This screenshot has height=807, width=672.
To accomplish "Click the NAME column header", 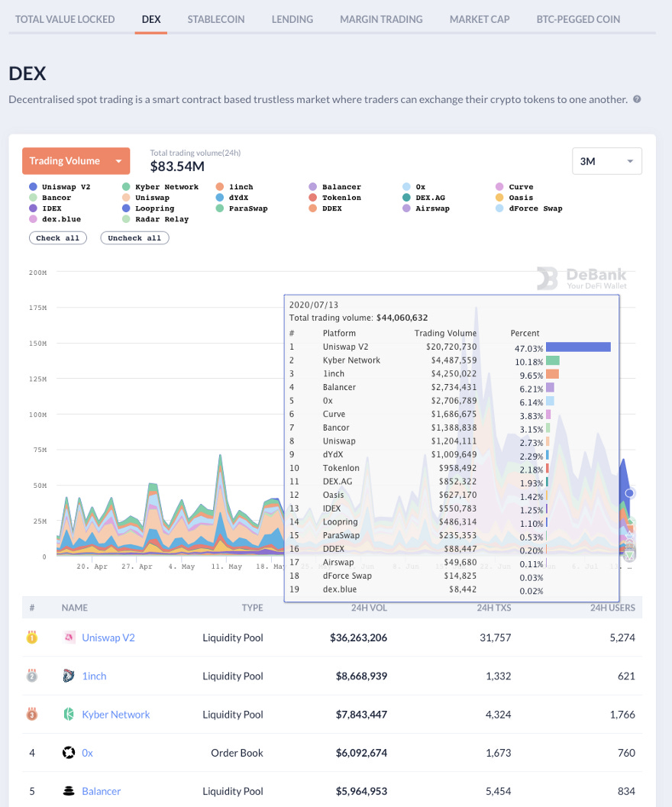I will tap(75, 607).
